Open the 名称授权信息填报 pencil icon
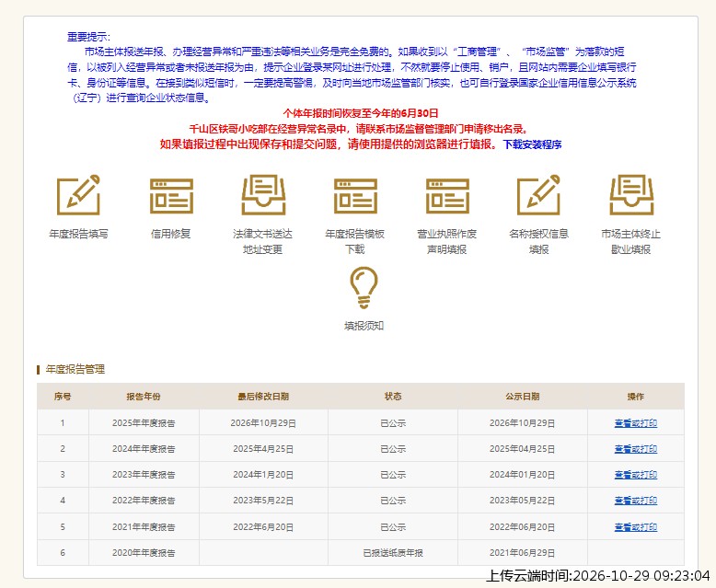Screen dimensions: 716x588 coord(538,195)
